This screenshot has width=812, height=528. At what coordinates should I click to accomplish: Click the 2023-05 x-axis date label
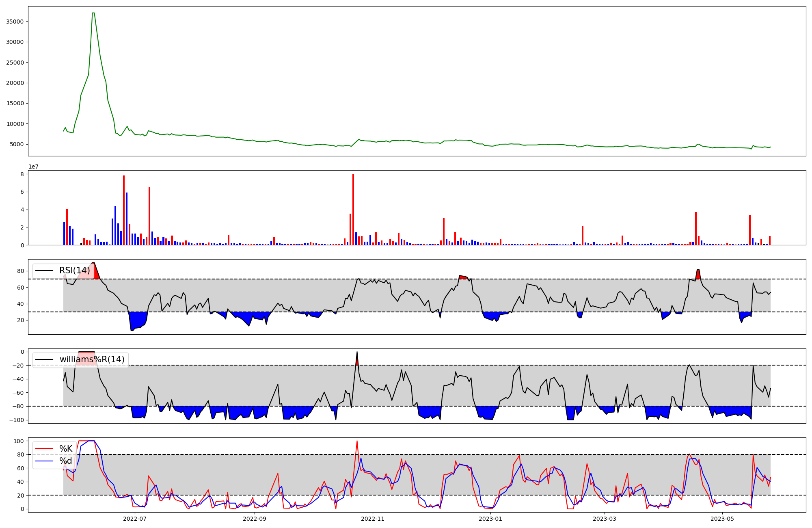click(723, 519)
